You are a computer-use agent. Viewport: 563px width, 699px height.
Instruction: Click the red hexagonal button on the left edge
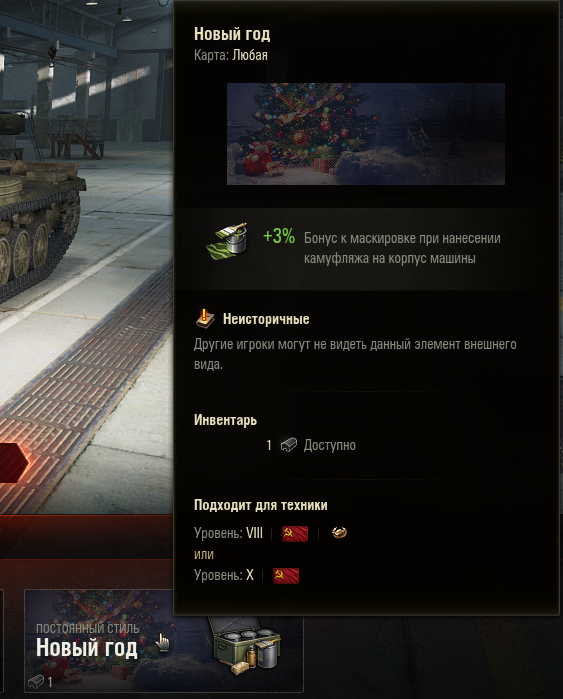click(x=12, y=463)
